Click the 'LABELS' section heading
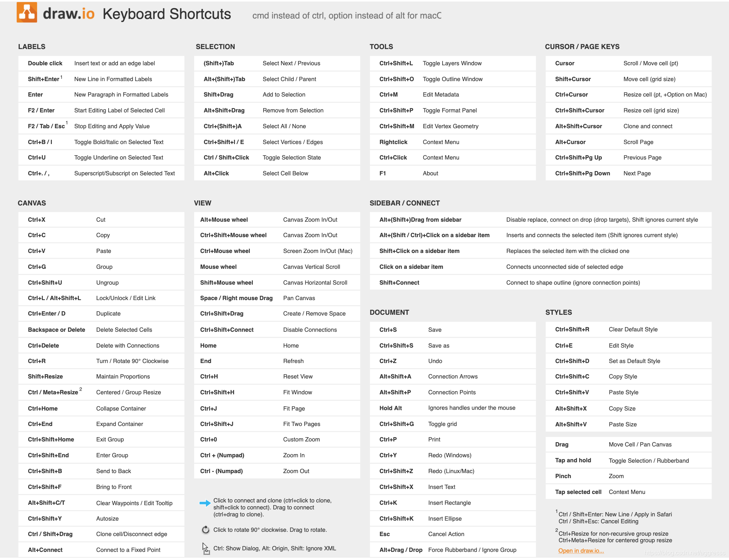This screenshot has height=560, width=729. pyautogui.click(x=32, y=47)
